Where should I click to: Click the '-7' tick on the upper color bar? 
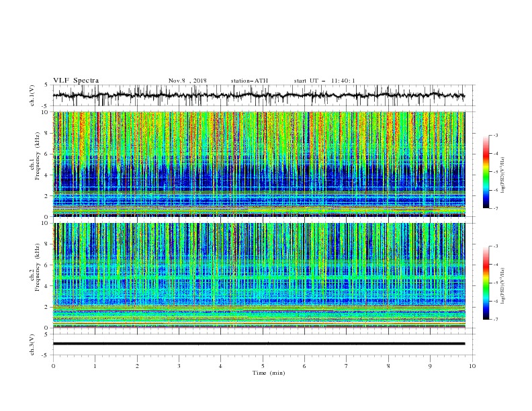496,208
